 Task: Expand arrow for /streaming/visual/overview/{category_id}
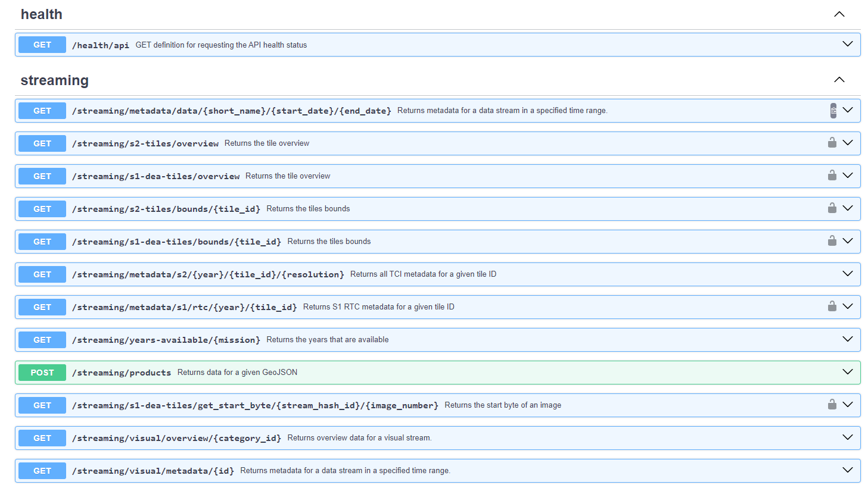[x=848, y=437]
